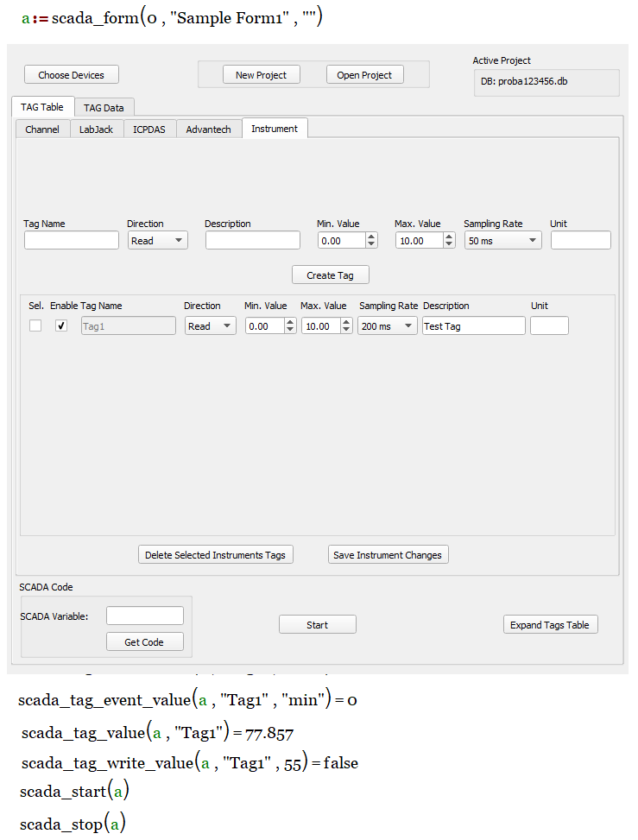Go to the Advantech tab
Screen dimensions: 638x840
[x=209, y=129]
